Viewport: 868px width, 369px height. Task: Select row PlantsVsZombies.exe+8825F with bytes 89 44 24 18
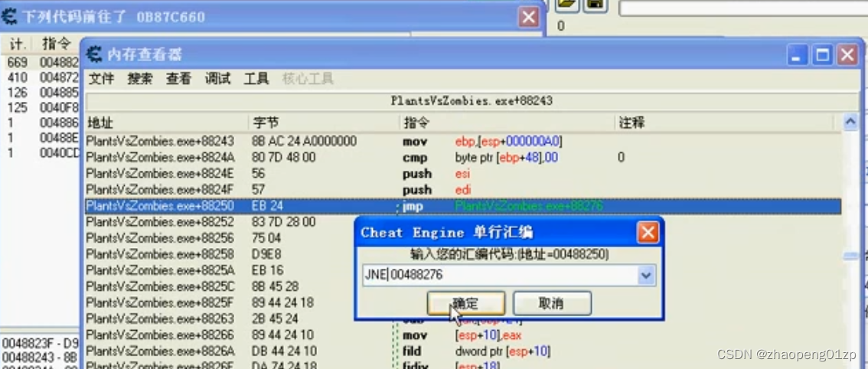click(219, 302)
